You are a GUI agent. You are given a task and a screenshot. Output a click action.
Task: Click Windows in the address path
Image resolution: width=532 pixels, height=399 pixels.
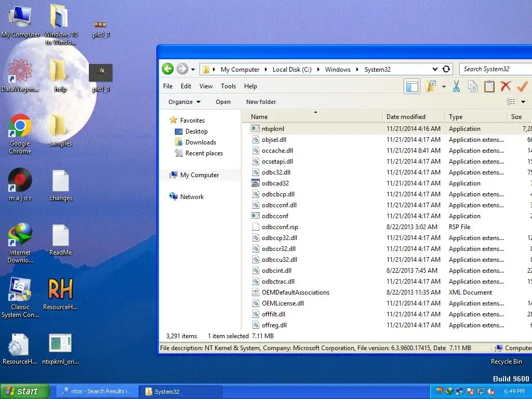[x=338, y=70]
